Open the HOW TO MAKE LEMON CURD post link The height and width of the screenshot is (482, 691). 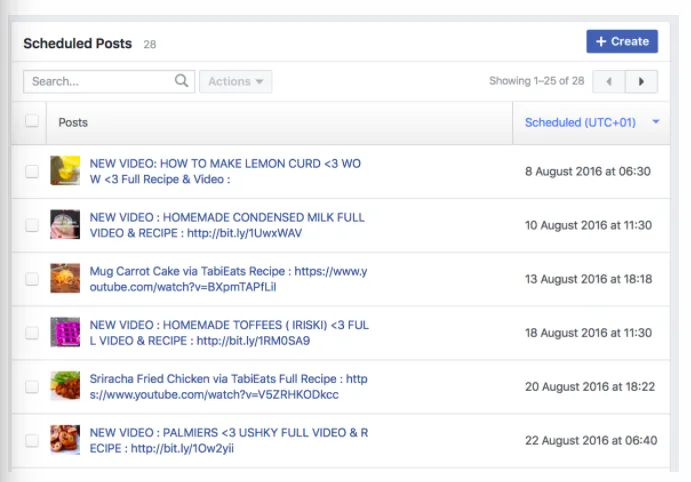225,171
